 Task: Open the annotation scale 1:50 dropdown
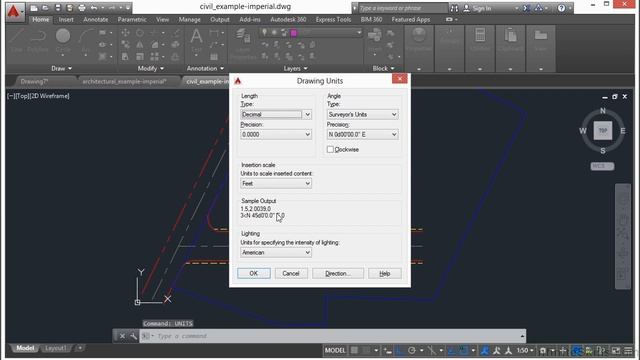525,351
